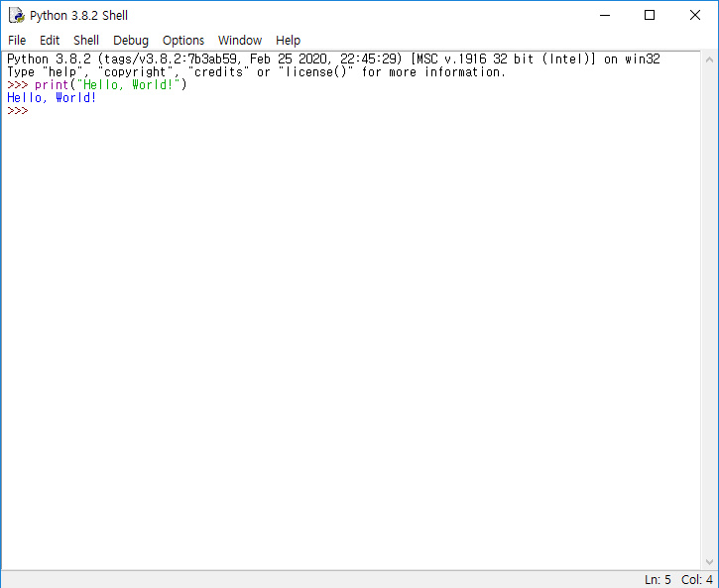The width and height of the screenshot is (719, 588).
Task: Click the scrollbar up arrow
Action: (709, 59)
